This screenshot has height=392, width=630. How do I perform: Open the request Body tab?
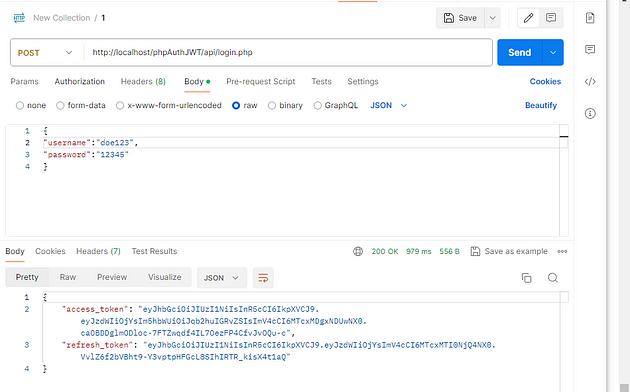[x=197, y=82]
